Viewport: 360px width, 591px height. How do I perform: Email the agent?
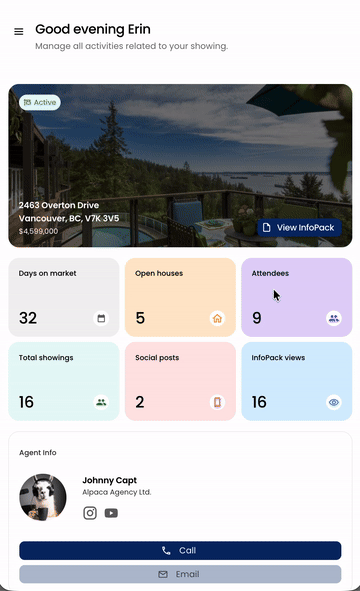(180, 574)
